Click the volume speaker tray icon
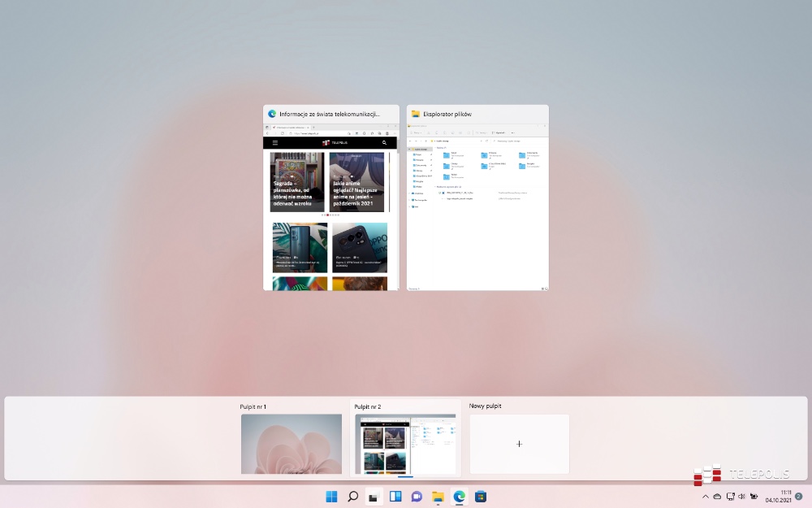The image size is (812, 508). (x=741, y=497)
